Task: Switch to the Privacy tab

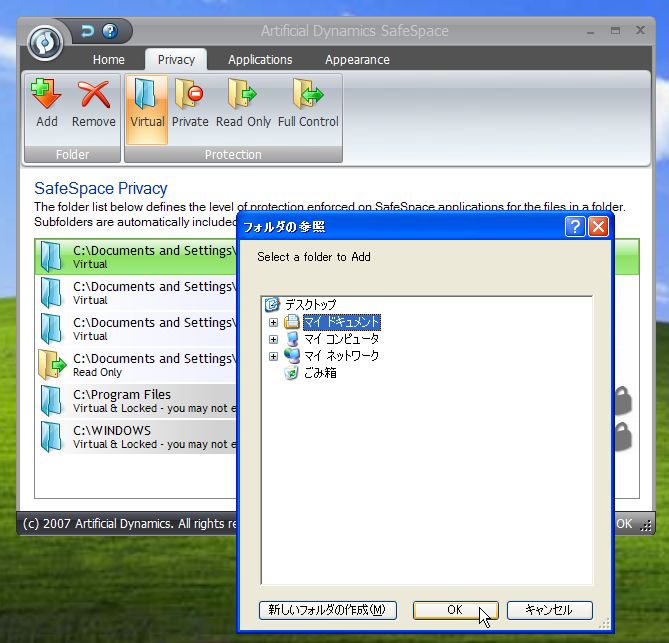Action: click(176, 59)
